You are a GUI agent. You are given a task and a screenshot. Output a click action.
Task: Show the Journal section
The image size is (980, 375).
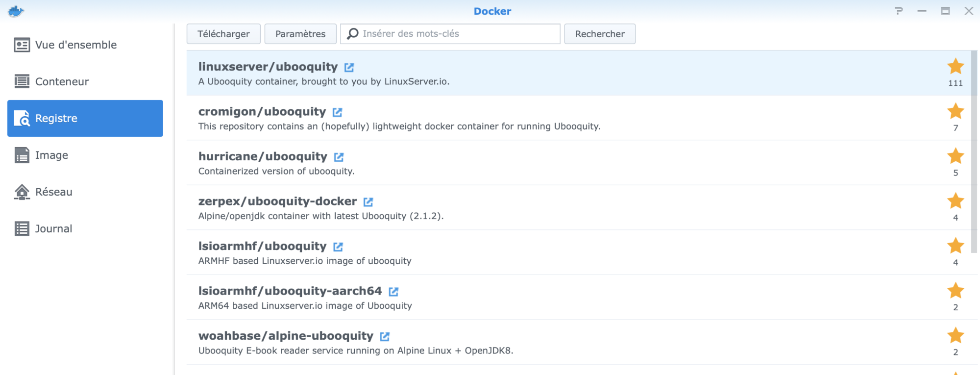coord(85,228)
